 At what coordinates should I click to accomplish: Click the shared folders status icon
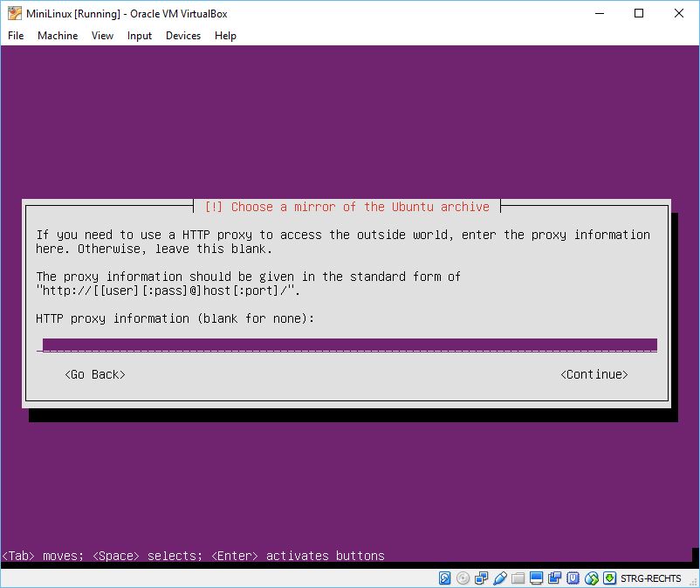[518, 578]
